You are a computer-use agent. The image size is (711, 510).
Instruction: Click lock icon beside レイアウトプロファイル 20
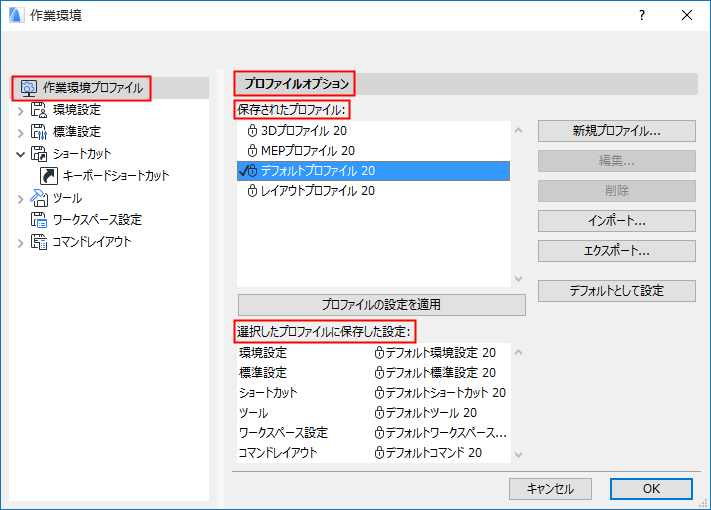coord(252,191)
